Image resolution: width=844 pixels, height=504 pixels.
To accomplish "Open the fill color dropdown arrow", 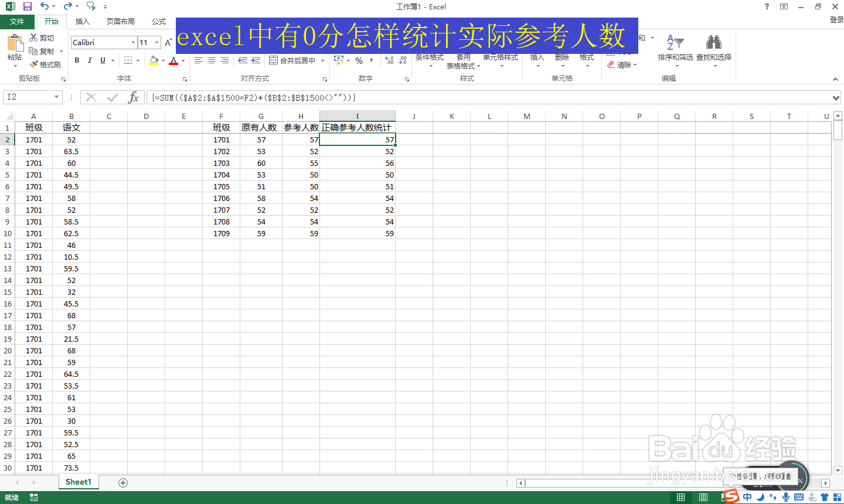I will (x=162, y=61).
